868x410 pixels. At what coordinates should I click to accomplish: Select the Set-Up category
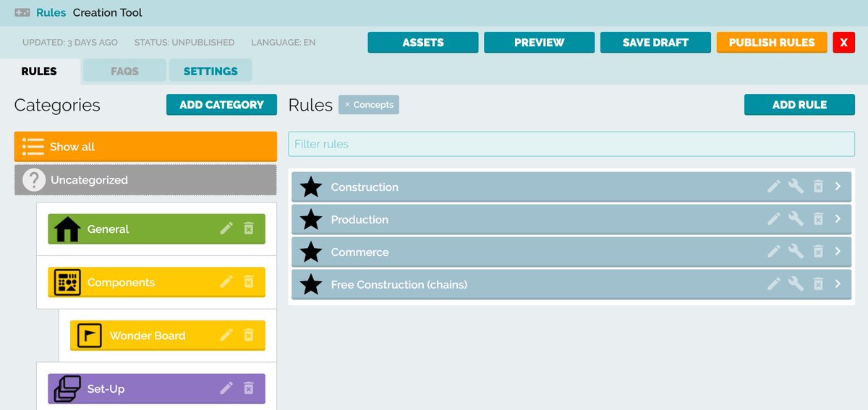point(156,389)
